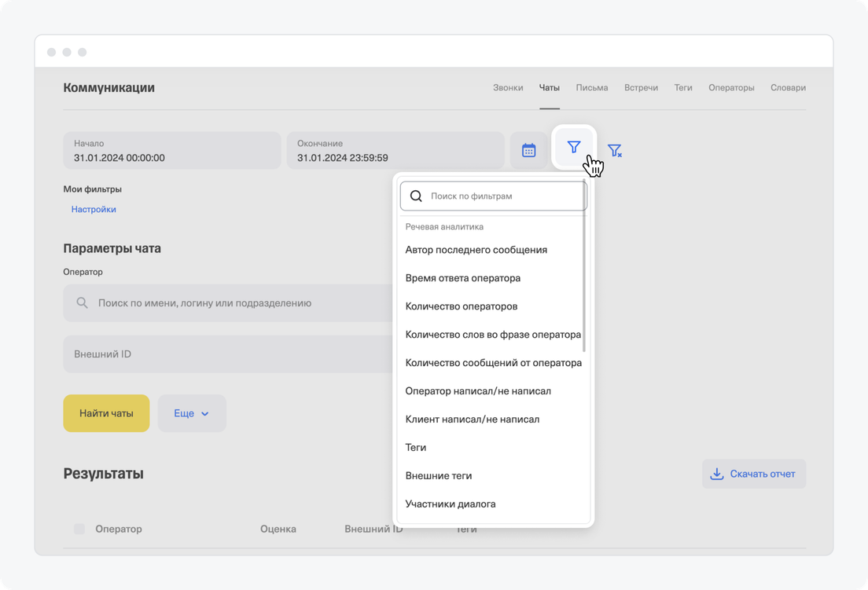Open the Письма tab
Viewport: 868px width, 590px height.
click(591, 88)
